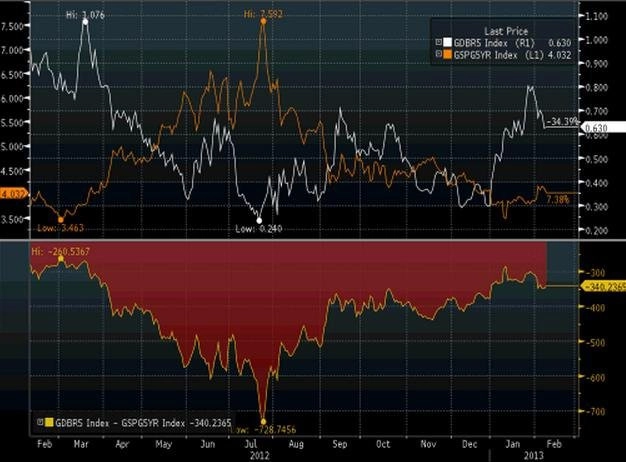Expand the GDBRS - GSPGSYR spread legend icon
The height and width of the screenshot is (462, 626).
(x=40, y=422)
